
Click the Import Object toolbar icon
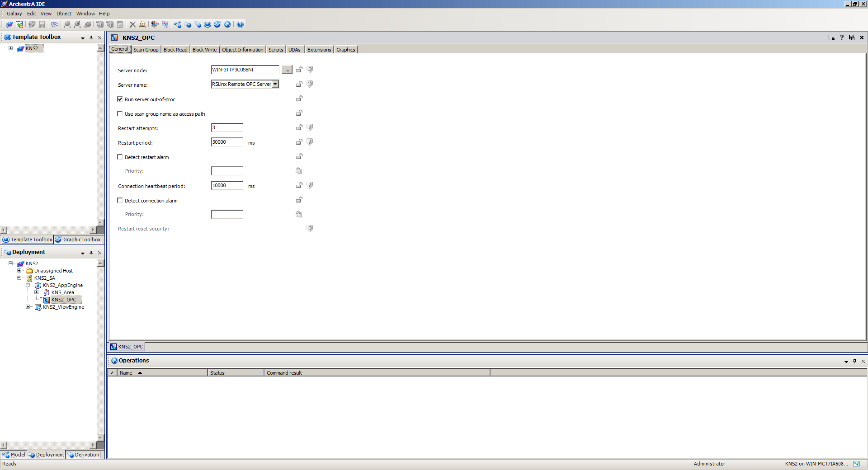(x=19, y=24)
